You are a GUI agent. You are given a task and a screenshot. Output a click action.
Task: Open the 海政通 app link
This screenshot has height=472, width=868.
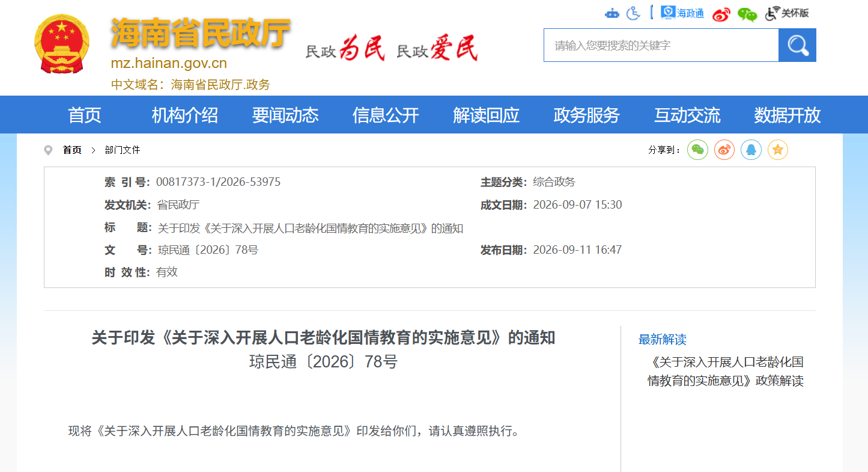[682, 13]
